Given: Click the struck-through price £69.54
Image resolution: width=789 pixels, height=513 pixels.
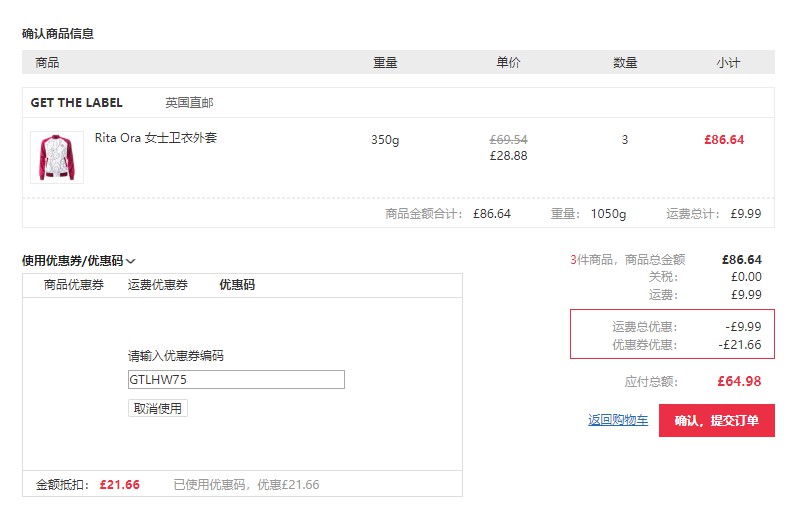Looking at the screenshot, I should [508, 139].
